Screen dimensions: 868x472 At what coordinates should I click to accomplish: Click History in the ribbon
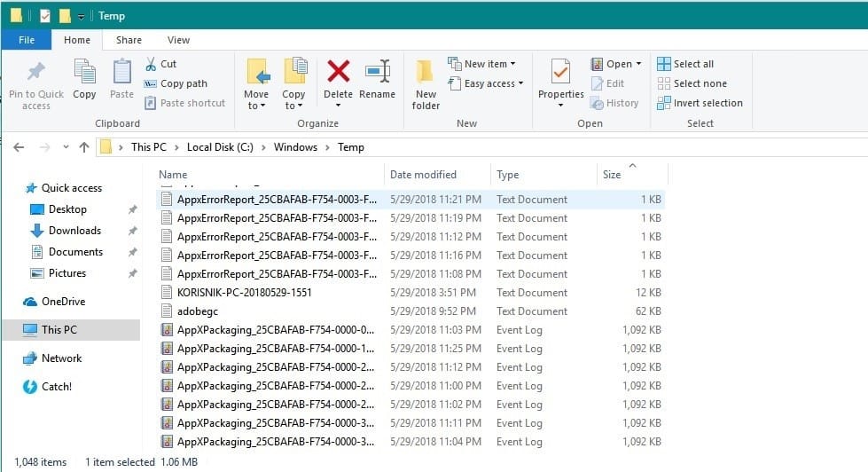point(614,103)
